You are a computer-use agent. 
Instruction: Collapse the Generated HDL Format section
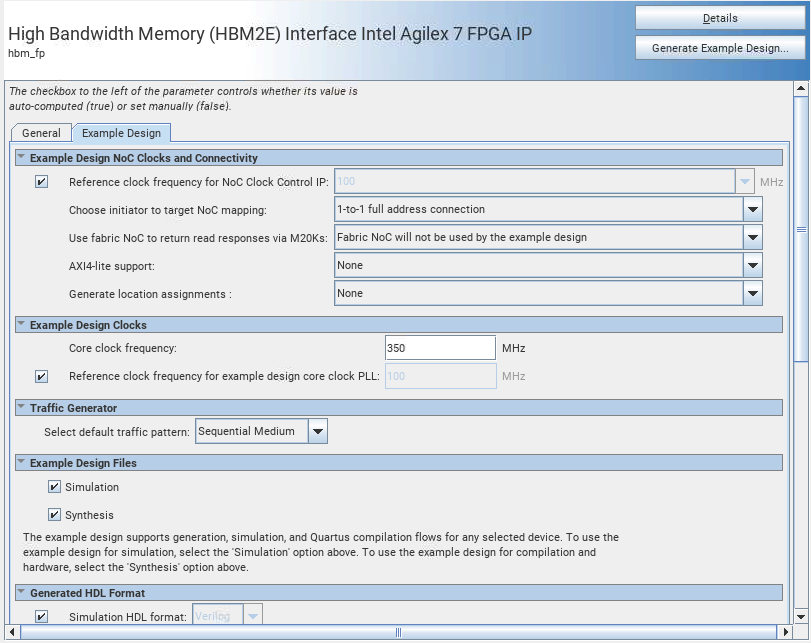tap(22, 593)
